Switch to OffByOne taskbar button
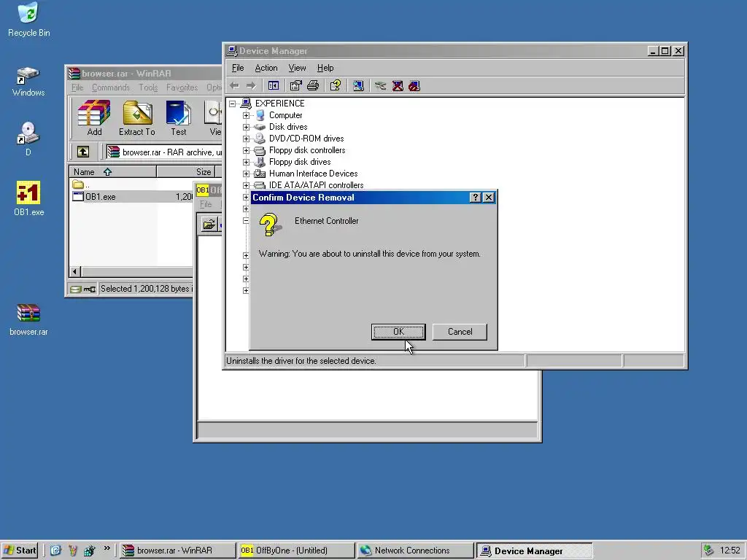This screenshot has height=560, width=747. 296,551
